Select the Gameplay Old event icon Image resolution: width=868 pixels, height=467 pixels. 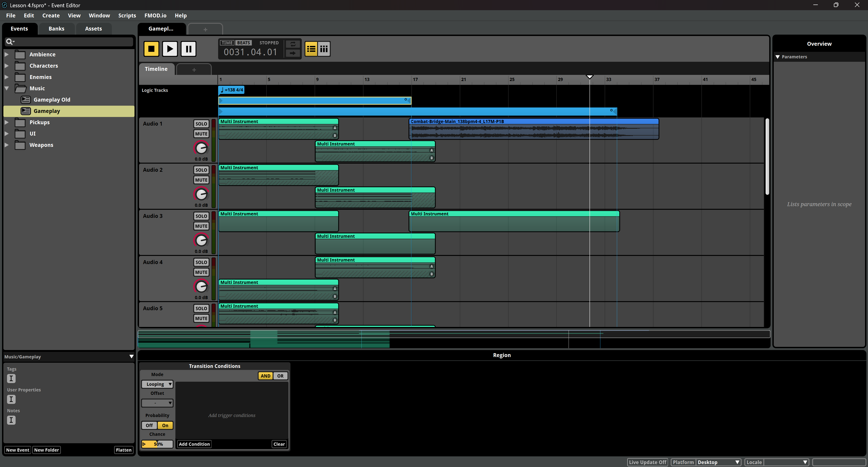tap(26, 100)
